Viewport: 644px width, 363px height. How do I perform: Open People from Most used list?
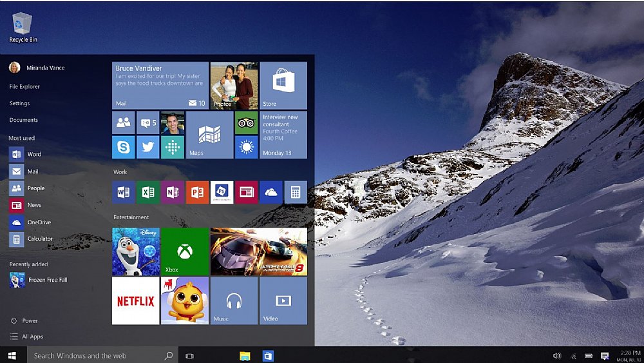(x=27, y=188)
